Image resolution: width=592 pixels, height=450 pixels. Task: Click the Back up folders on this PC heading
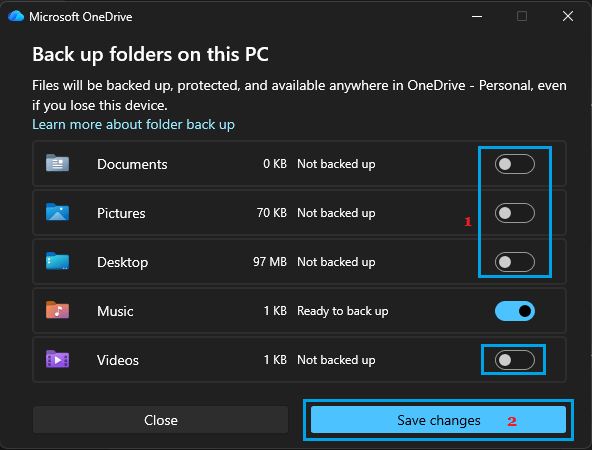point(150,55)
